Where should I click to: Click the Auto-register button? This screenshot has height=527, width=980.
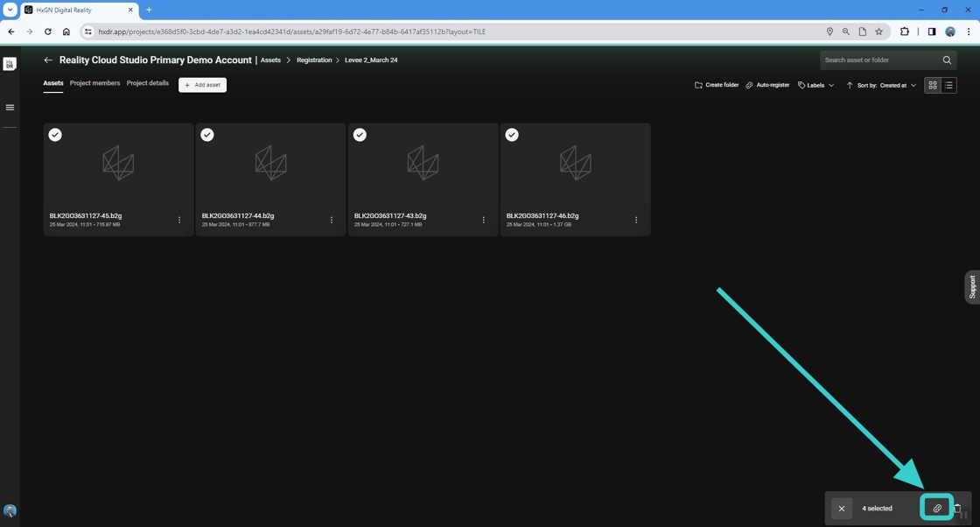(767, 85)
